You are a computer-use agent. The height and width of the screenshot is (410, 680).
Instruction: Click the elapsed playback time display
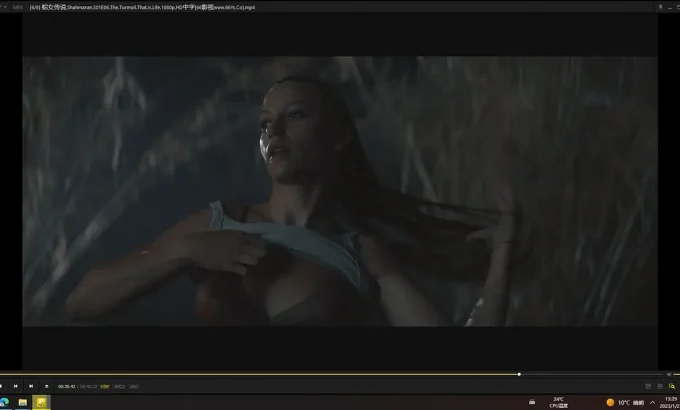tap(67, 387)
